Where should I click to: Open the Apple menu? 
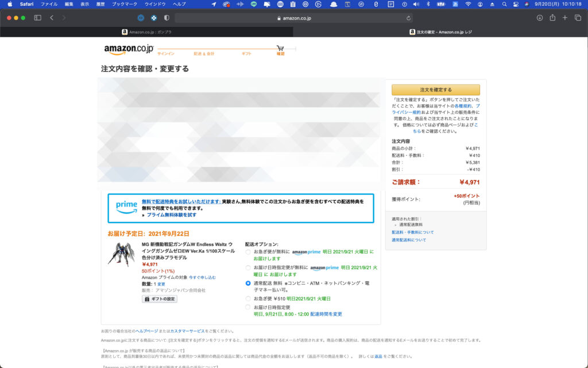point(10,4)
